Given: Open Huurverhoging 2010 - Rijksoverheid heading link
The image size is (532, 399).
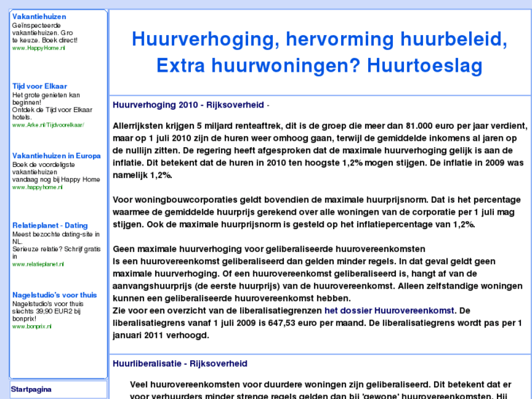Looking at the screenshot, I should coord(188,105).
